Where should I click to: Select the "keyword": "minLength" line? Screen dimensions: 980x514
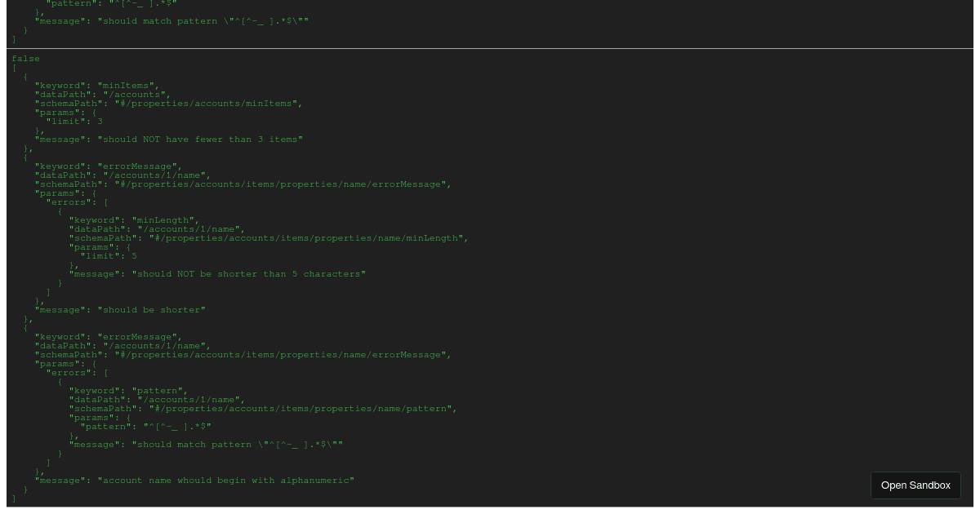click(x=135, y=220)
